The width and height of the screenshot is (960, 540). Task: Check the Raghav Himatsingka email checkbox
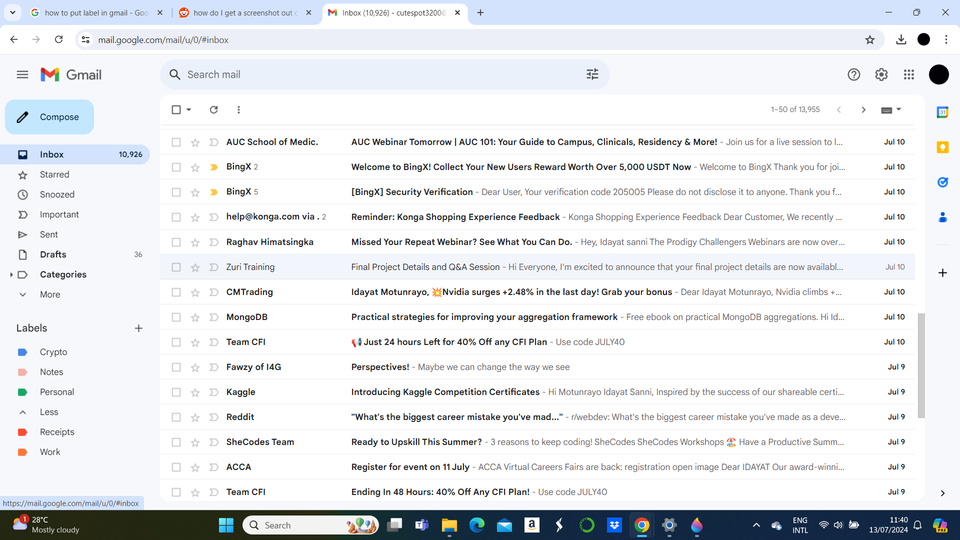[176, 242]
